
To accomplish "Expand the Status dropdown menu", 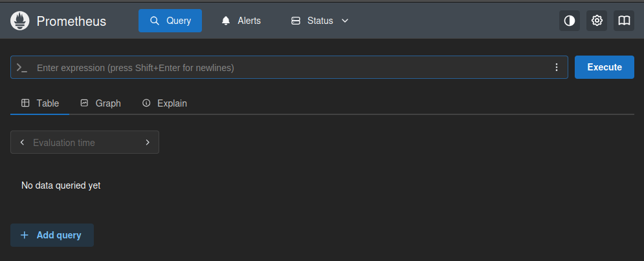I will coord(320,21).
